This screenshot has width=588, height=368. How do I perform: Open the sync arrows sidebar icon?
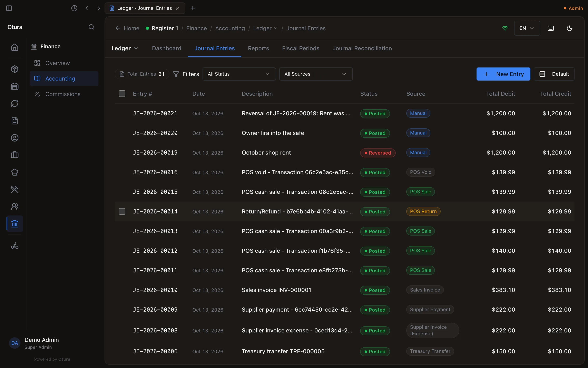14,103
